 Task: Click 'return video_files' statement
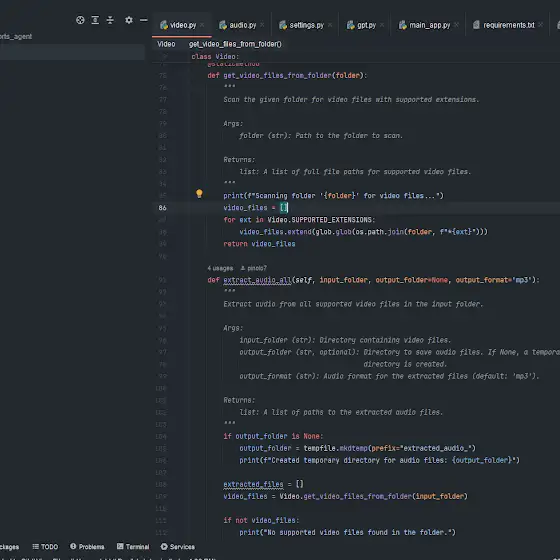coord(259,244)
